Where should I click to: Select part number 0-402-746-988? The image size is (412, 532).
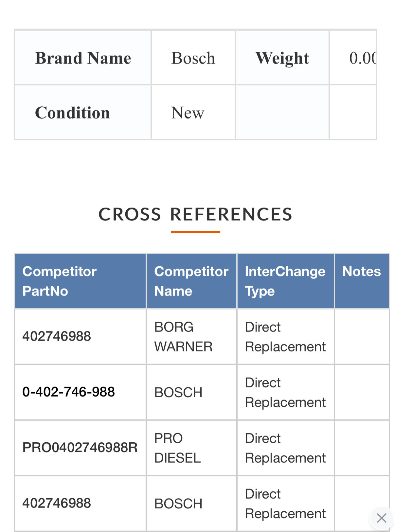(69, 392)
